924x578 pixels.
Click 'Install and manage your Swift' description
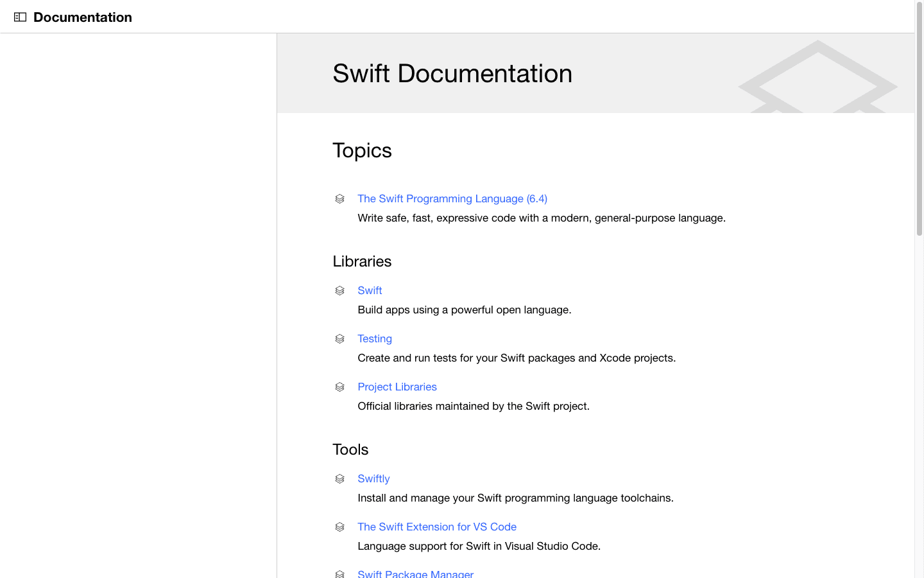[515, 498]
